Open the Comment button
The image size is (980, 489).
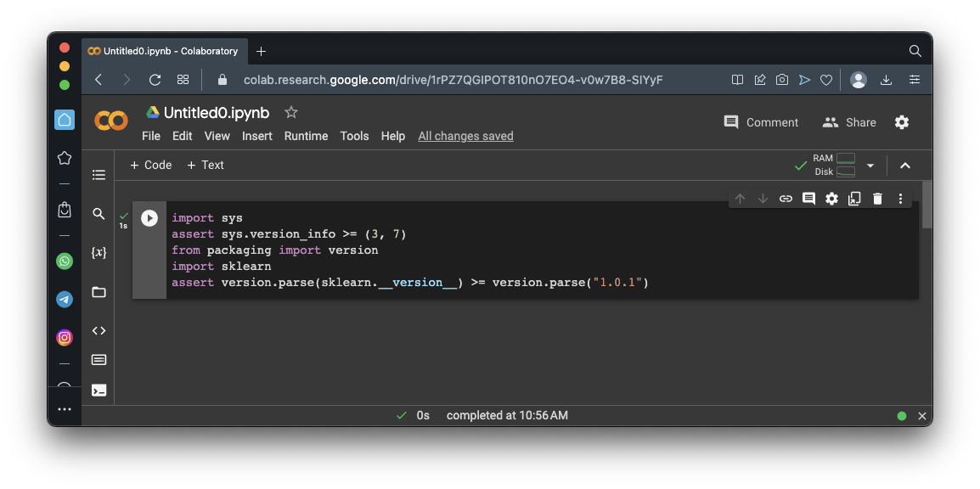761,122
